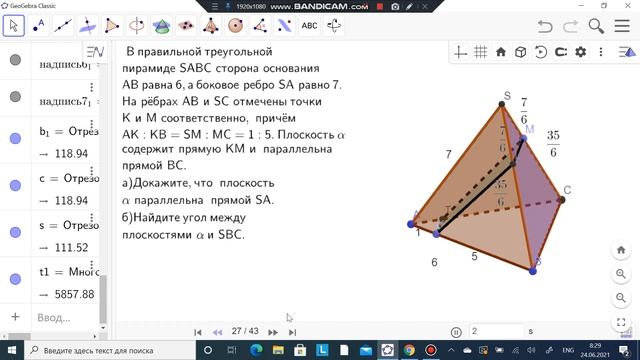Viewport: 640px width, 360px height.
Task: Click the round home view button
Action: pyautogui.click(x=621, y=250)
